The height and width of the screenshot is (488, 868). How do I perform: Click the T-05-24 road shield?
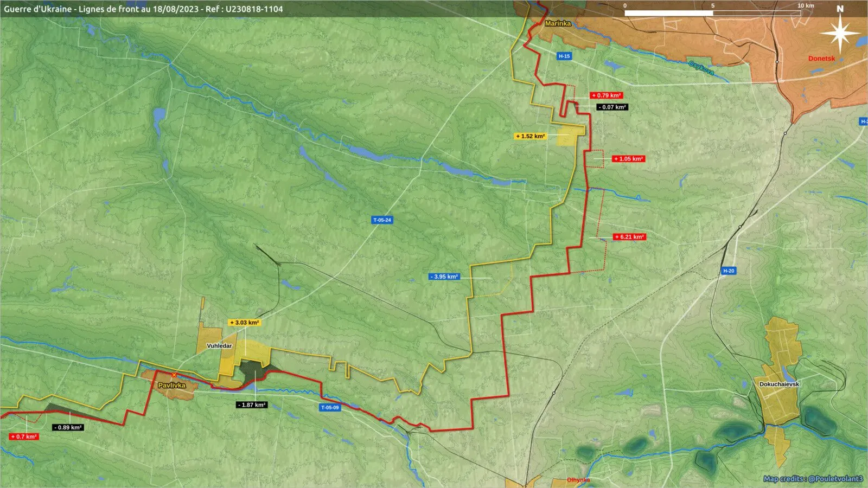point(382,220)
